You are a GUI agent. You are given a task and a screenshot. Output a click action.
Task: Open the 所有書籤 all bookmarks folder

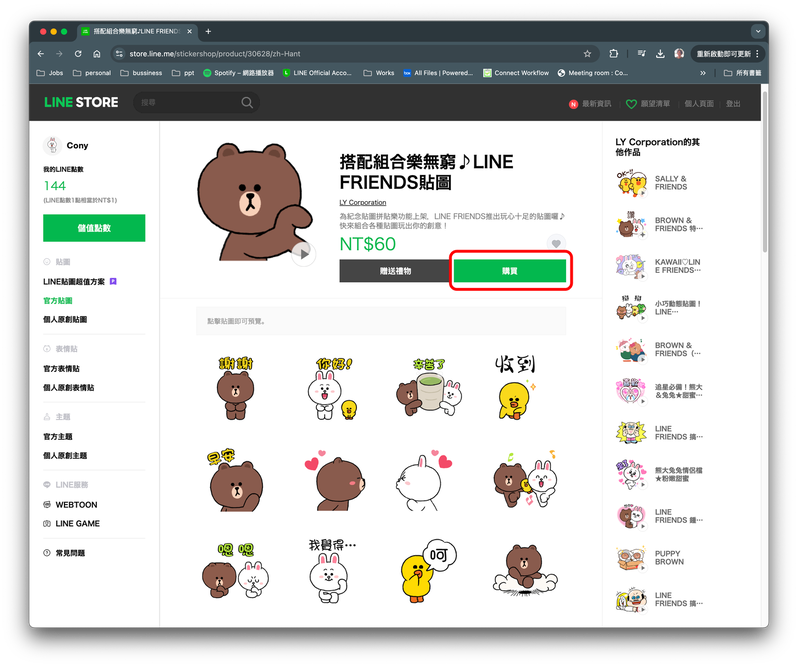742,73
